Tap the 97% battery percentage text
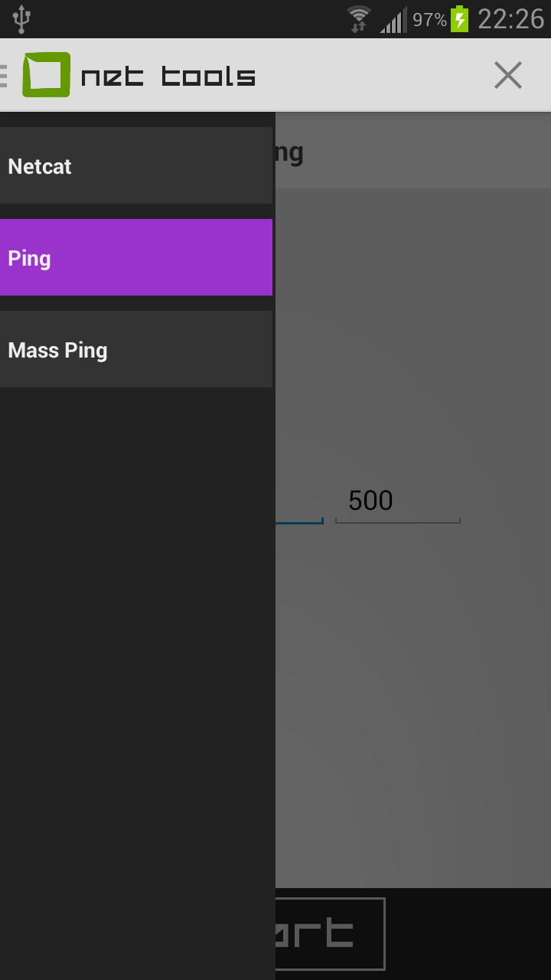 429,20
